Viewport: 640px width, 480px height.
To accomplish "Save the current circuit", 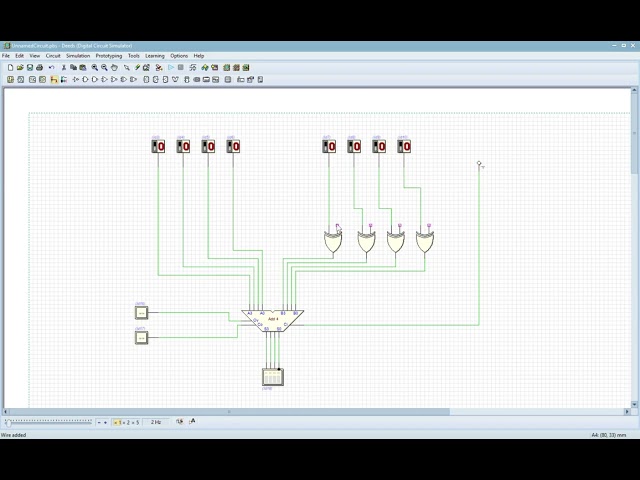I will (x=30, y=67).
